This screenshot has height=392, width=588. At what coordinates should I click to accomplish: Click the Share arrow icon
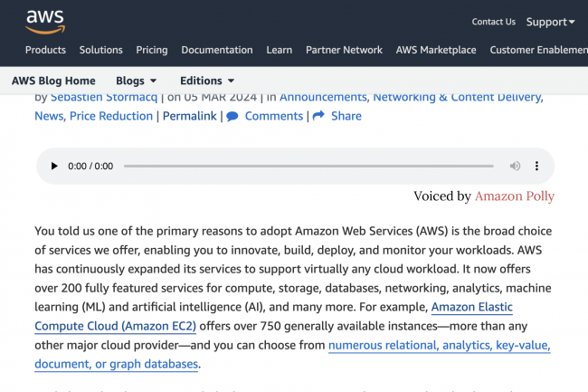[318, 116]
